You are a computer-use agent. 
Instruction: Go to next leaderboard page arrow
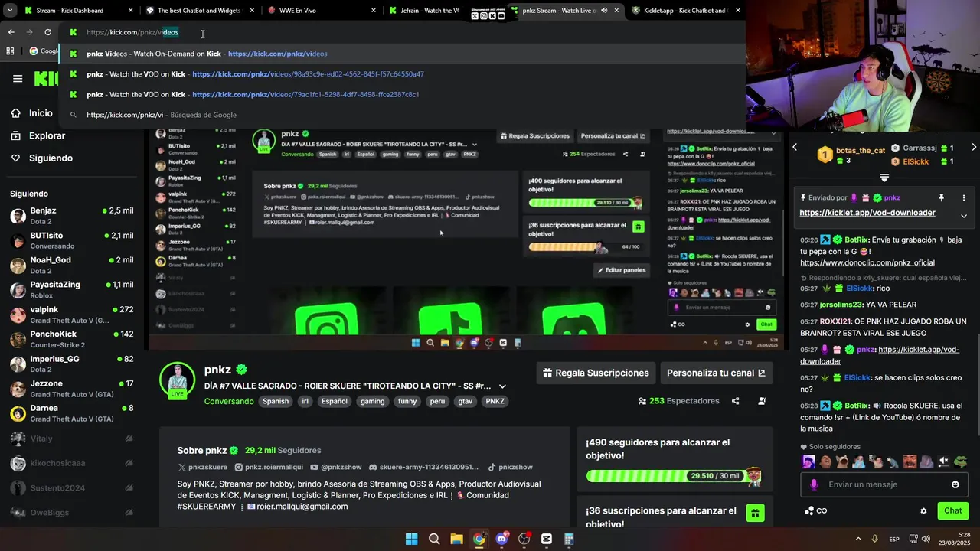974,147
